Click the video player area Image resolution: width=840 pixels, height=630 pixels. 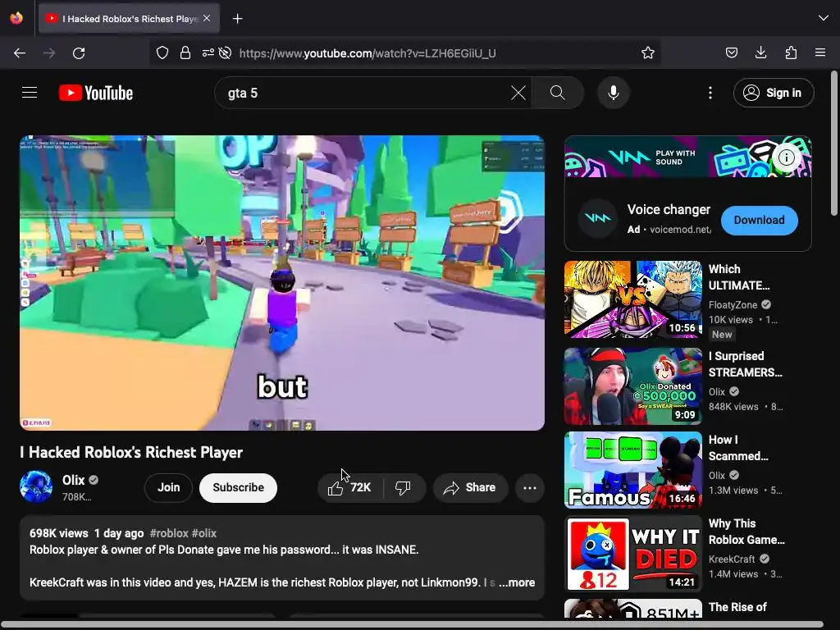coord(282,283)
